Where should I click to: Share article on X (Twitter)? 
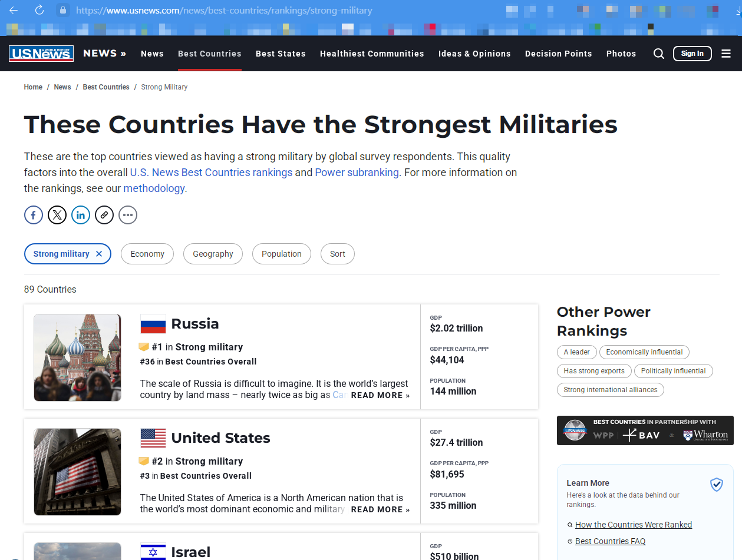coord(57,215)
